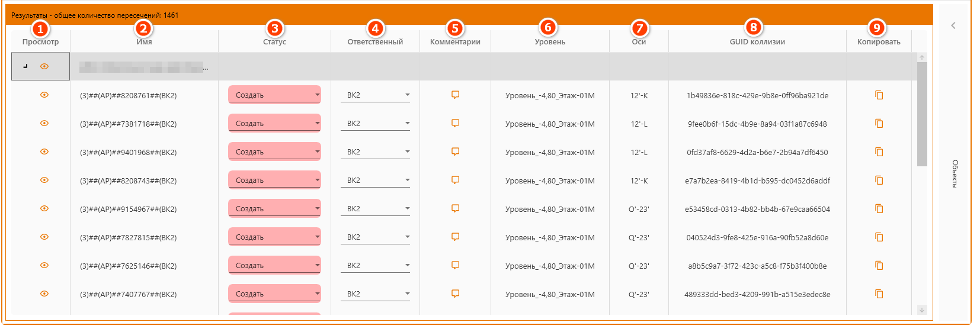
Task: Open comments for collision 7407767 row
Action: pos(455,294)
